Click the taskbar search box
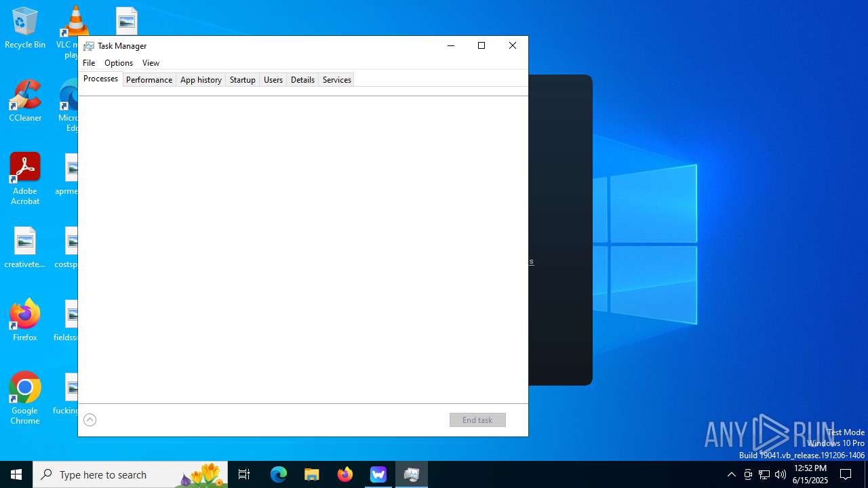The width and height of the screenshot is (868, 488). point(130,474)
